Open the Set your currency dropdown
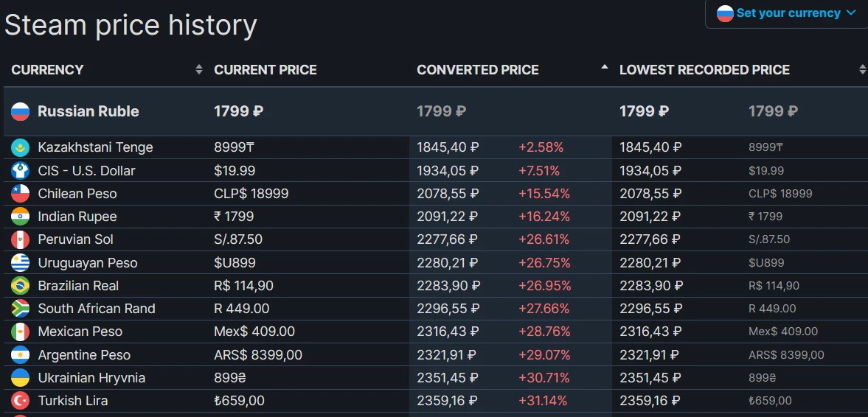The width and height of the screenshot is (868, 417). click(787, 13)
